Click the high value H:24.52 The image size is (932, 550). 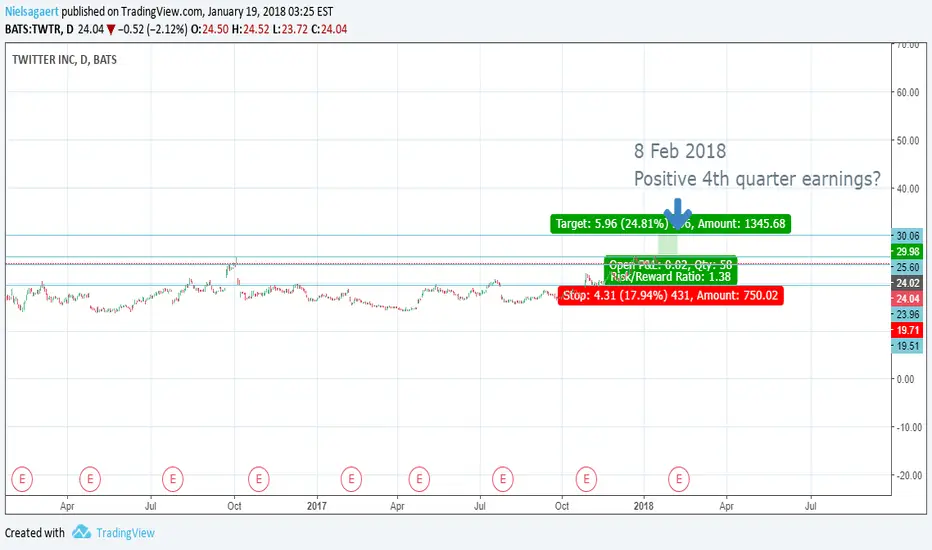[x=250, y=29]
